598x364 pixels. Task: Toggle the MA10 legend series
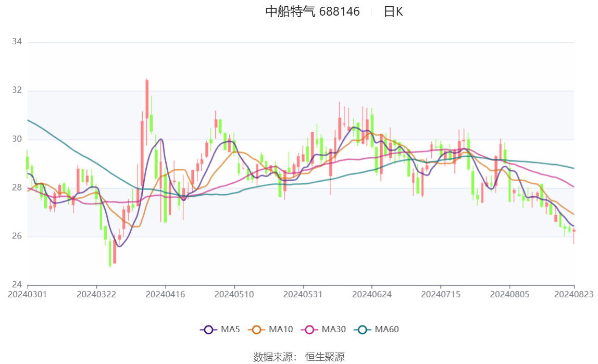[270, 329]
